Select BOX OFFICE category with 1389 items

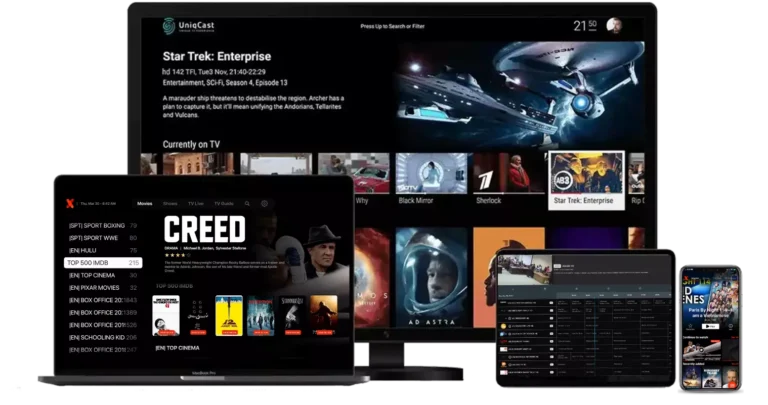pos(103,312)
